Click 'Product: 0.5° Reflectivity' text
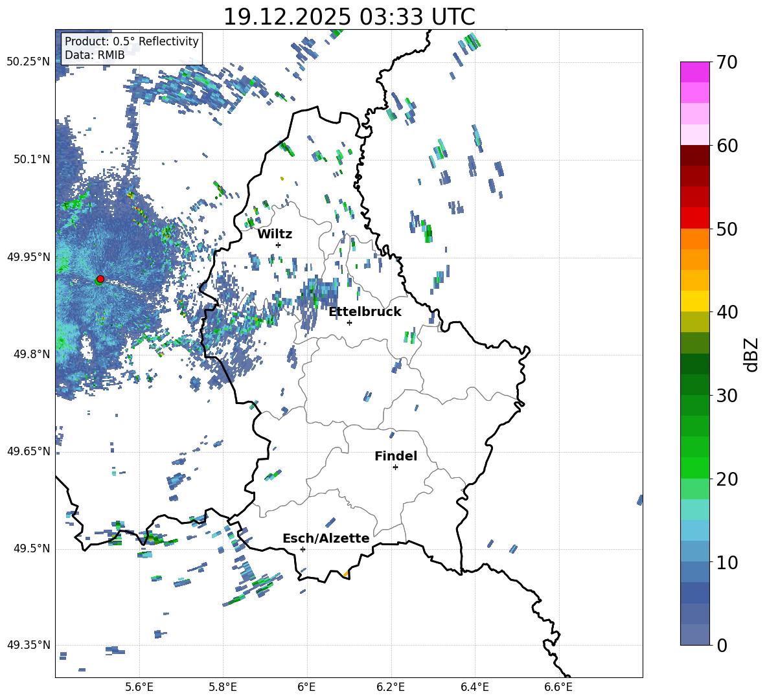Viewport: 767px width, 700px height. pyautogui.click(x=132, y=41)
